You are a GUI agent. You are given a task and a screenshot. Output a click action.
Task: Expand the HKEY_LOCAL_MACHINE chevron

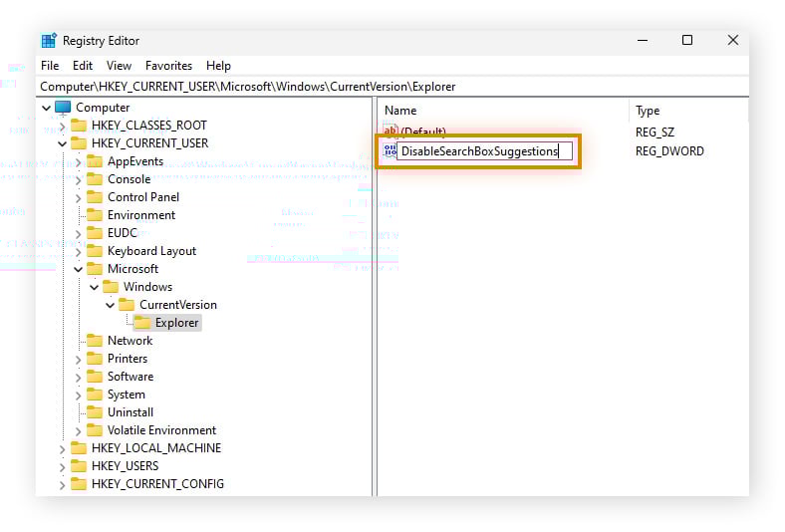62,449
